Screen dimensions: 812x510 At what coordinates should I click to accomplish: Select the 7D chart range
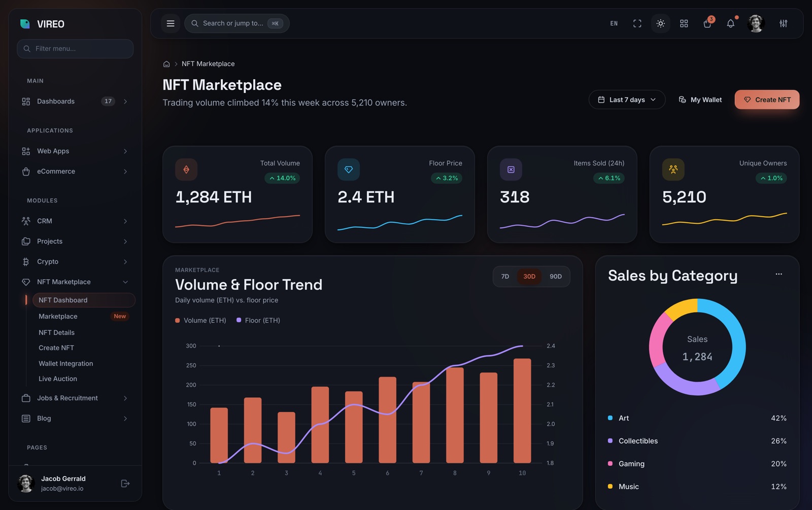pyautogui.click(x=505, y=277)
